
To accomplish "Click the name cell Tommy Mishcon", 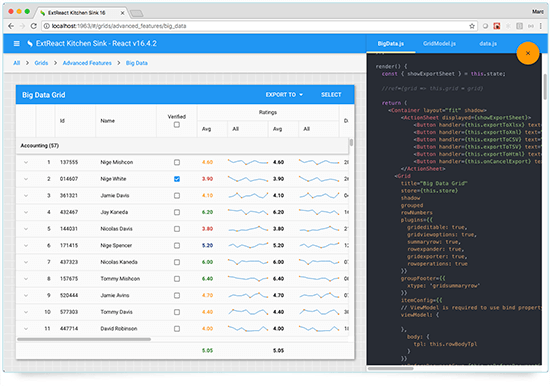I will tap(120, 279).
